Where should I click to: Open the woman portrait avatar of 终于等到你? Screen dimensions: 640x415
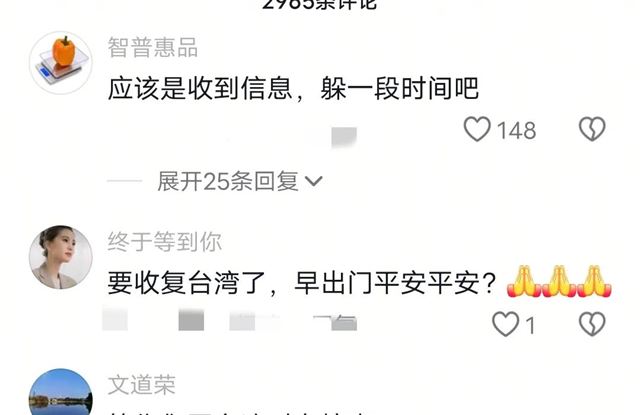[61, 257]
